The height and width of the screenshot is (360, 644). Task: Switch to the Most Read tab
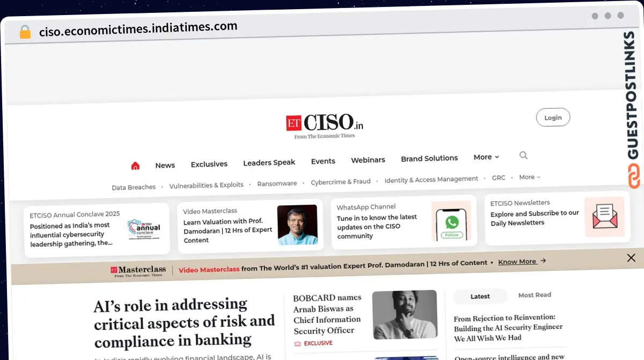(535, 295)
